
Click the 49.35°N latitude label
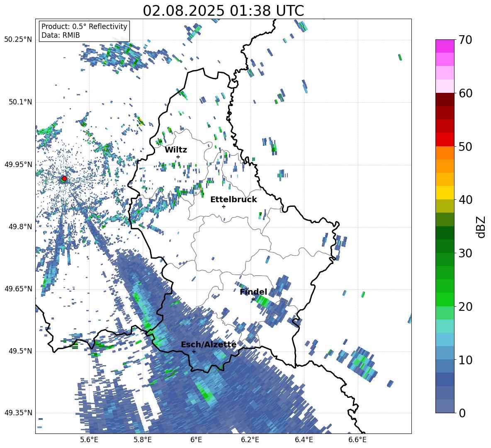click(18, 413)
